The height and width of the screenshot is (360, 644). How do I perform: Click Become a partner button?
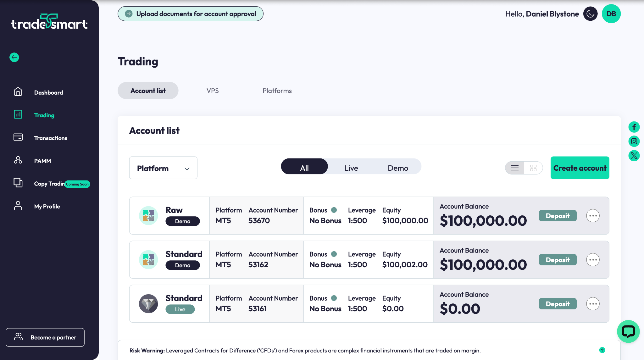point(45,337)
